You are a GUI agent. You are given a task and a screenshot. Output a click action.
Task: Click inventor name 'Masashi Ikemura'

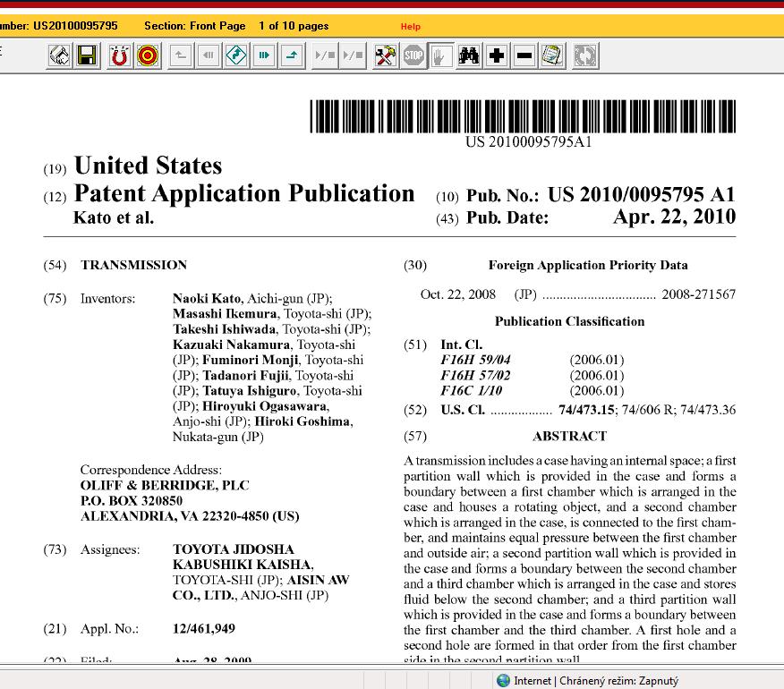pyautogui.click(x=225, y=314)
